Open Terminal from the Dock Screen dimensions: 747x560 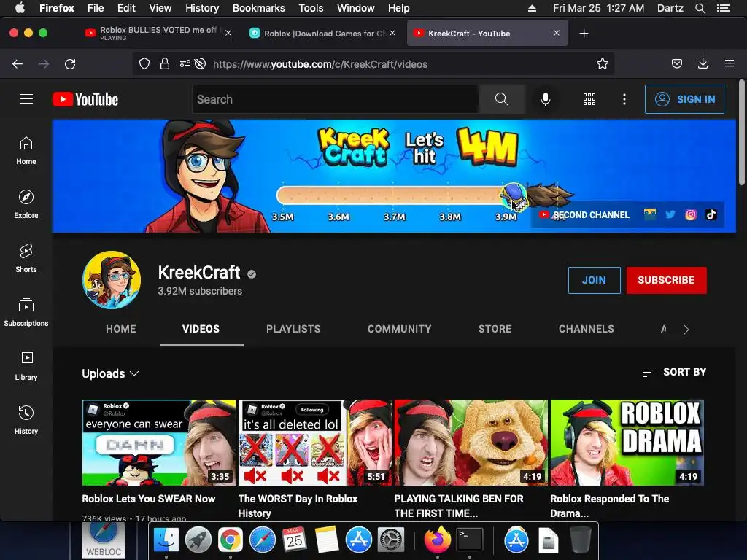[470, 540]
